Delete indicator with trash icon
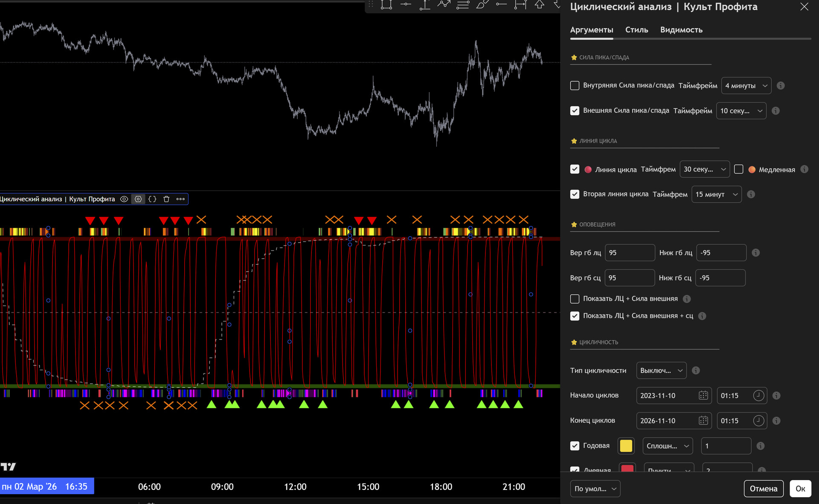819x504 pixels. 166,199
